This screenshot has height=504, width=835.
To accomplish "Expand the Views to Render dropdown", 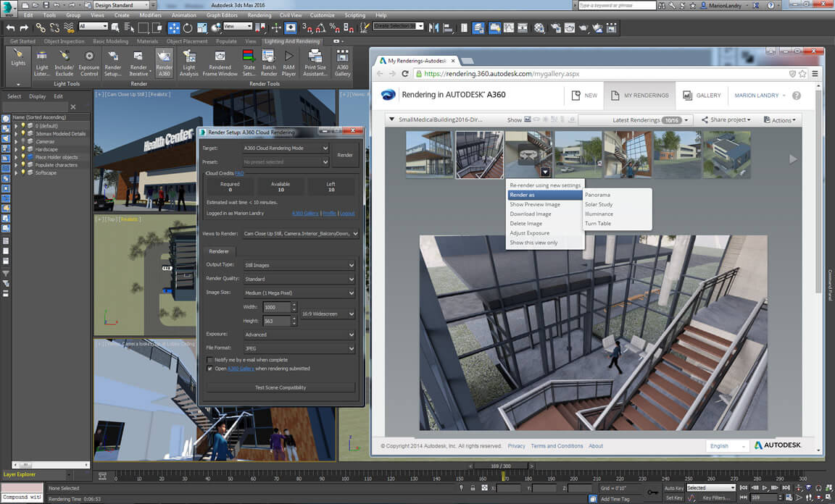I will coord(354,233).
